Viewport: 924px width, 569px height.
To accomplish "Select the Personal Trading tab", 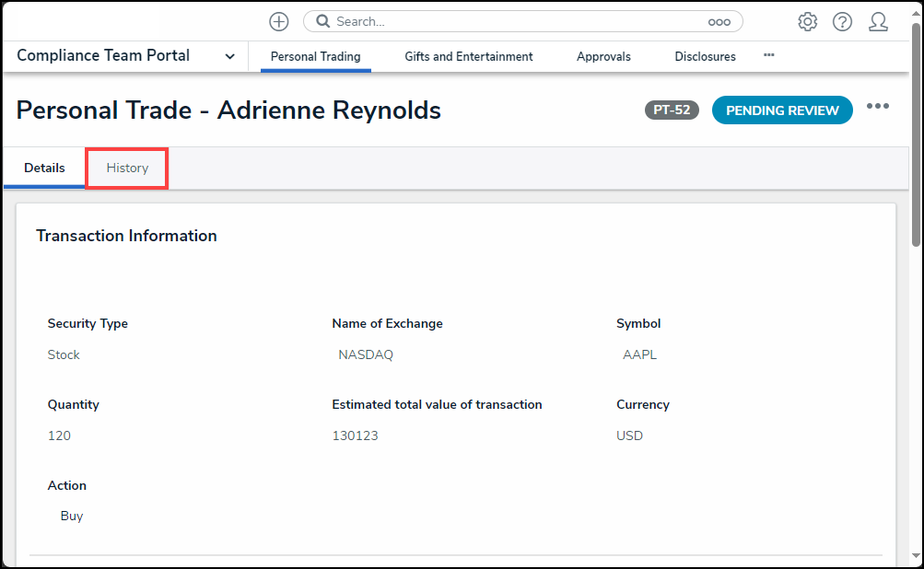I will [315, 56].
